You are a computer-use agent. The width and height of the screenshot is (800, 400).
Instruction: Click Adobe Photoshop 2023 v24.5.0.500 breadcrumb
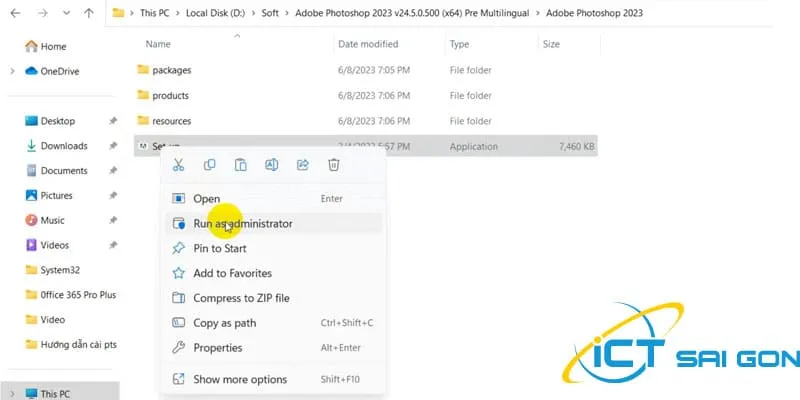[412, 13]
